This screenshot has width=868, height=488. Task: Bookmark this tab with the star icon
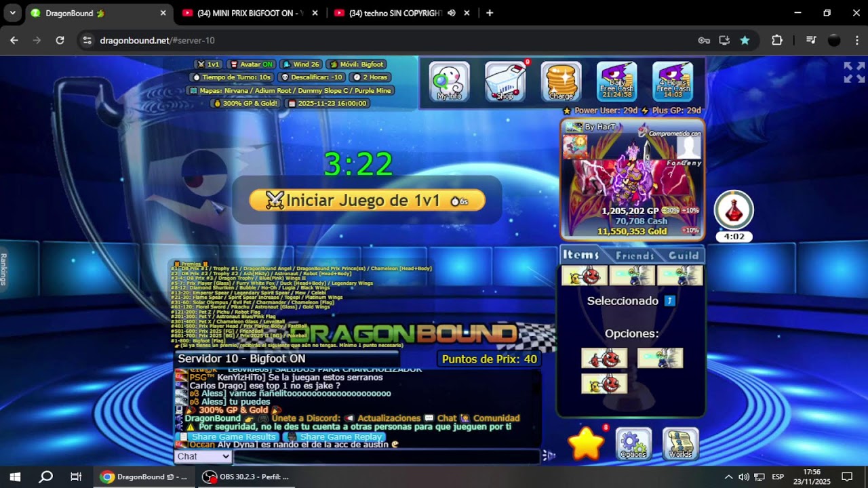click(x=745, y=41)
